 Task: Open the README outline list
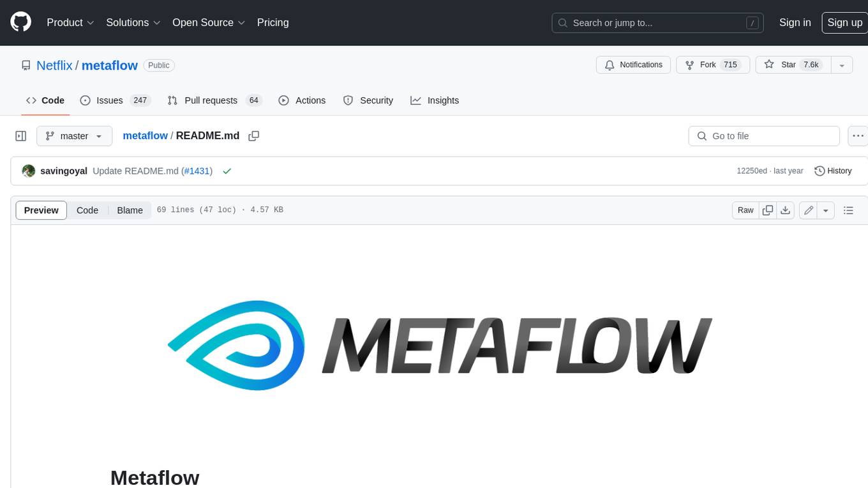[848, 210]
